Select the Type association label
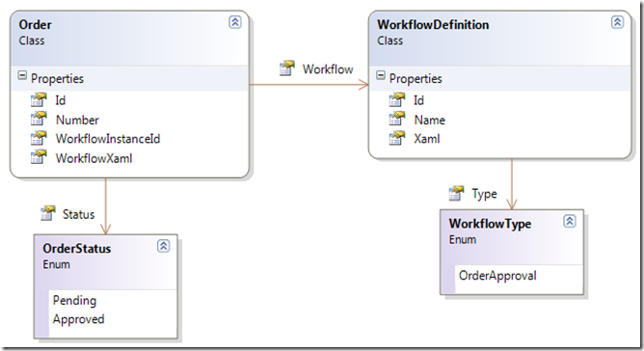 484,194
